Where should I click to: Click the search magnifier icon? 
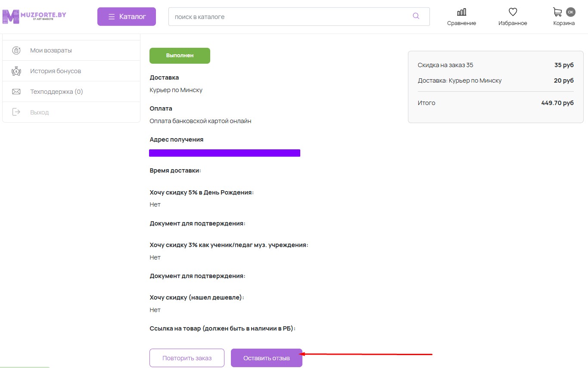416,16
